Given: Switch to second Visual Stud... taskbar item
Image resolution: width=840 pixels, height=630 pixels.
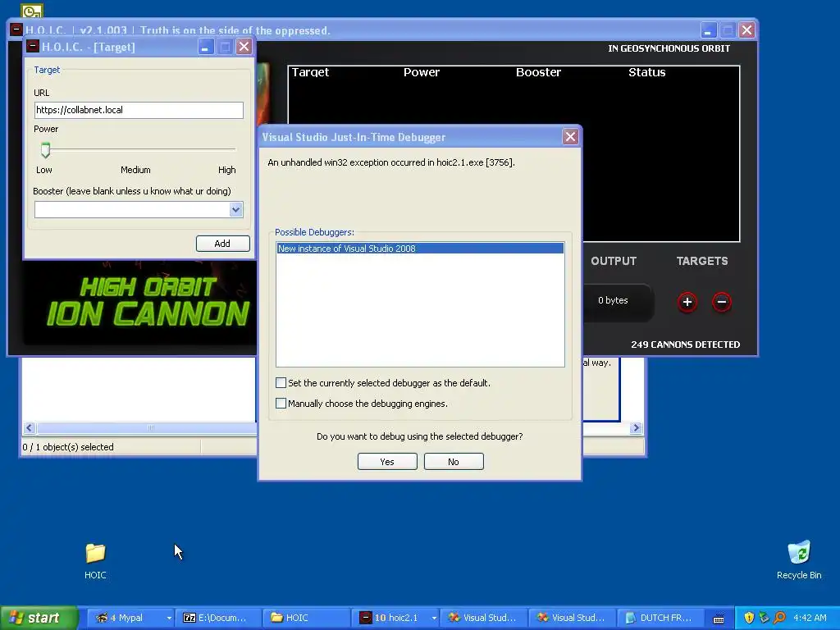Looking at the screenshot, I should pos(573,618).
